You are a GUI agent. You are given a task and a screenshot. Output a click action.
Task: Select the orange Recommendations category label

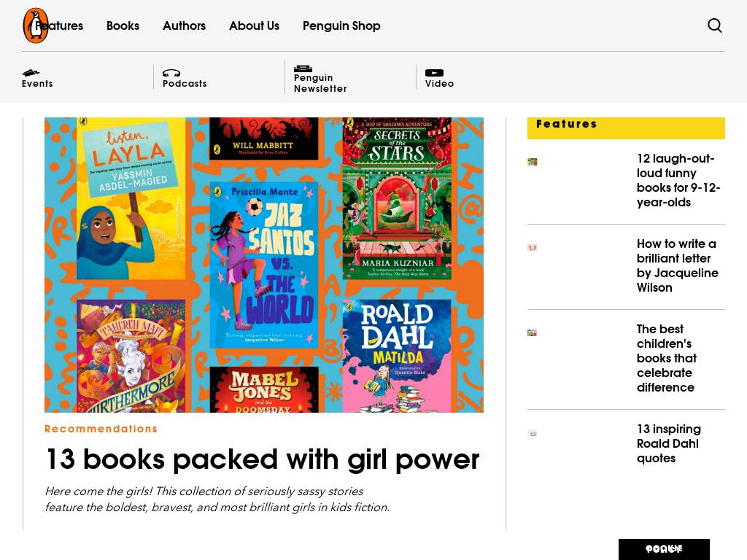click(x=101, y=429)
